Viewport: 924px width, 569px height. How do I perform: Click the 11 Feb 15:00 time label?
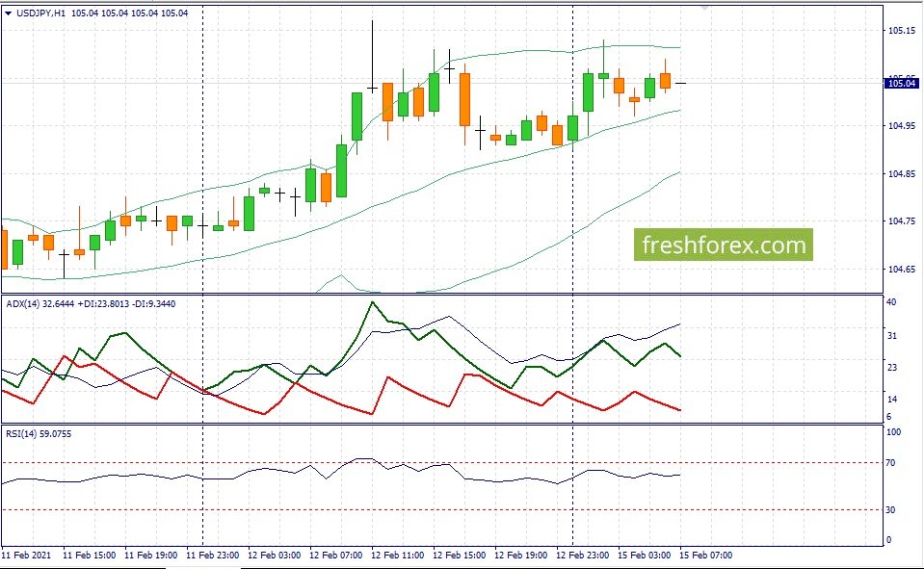point(89,556)
